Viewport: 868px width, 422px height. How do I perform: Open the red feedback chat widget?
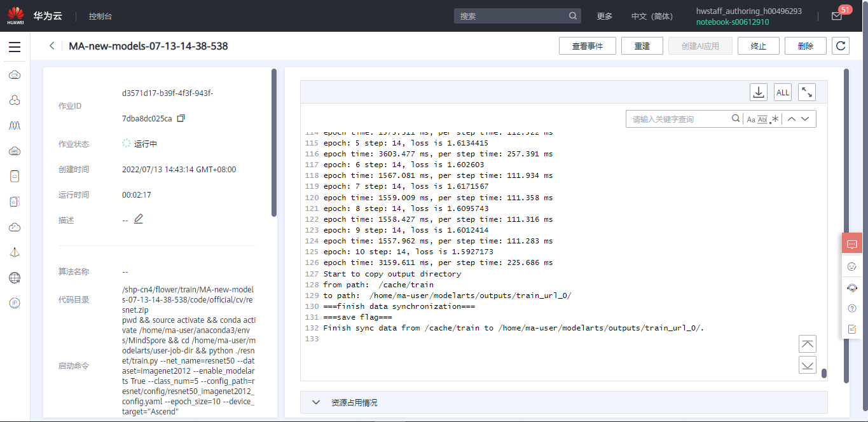(x=852, y=244)
